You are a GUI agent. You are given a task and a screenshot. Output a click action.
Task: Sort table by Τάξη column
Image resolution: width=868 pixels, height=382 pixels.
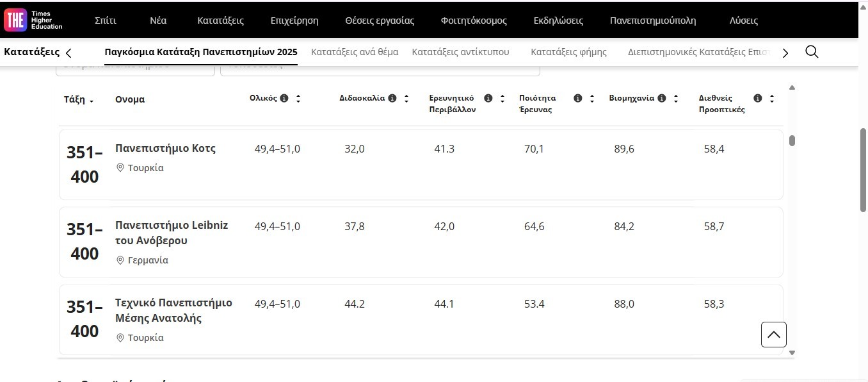(x=79, y=100)
